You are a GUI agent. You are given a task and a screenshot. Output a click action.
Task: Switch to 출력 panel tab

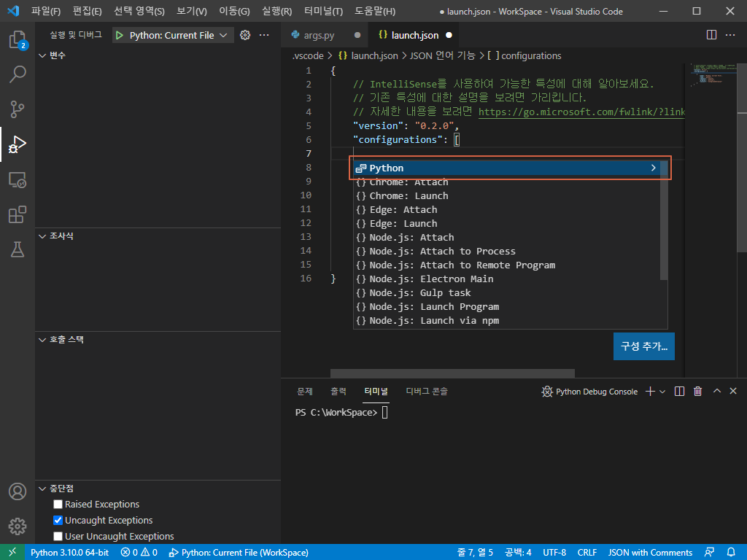338,391
